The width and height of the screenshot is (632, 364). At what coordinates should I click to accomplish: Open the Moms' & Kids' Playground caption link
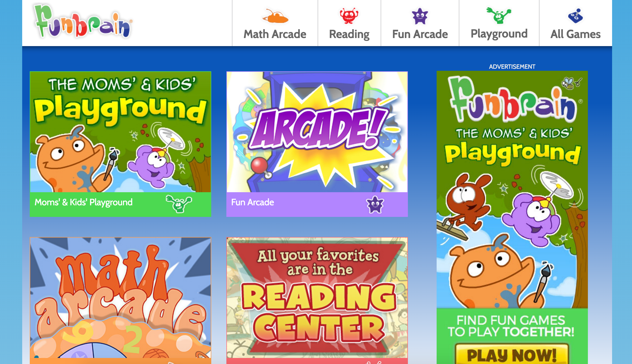[x=83, y=202]
